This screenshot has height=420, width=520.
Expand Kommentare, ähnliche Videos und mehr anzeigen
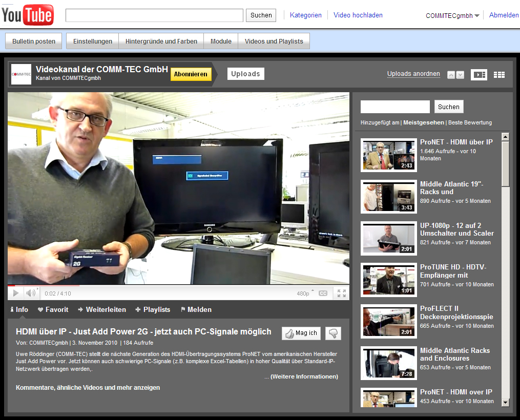click(88, 388)
